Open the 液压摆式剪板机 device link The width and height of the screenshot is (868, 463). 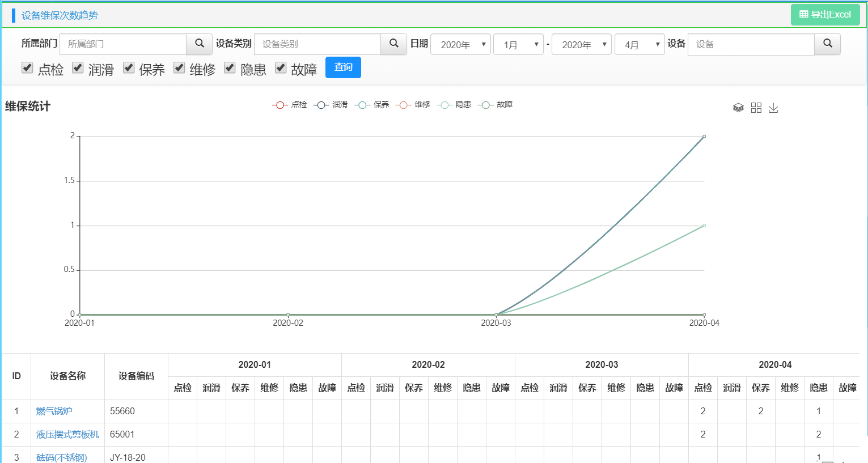coord(67,435)
